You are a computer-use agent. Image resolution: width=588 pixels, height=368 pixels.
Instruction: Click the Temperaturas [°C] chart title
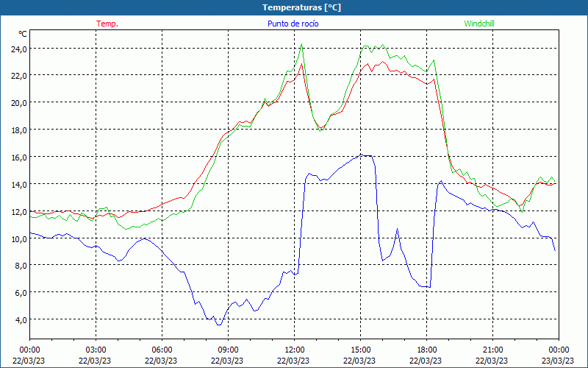(x=301, y=7)
